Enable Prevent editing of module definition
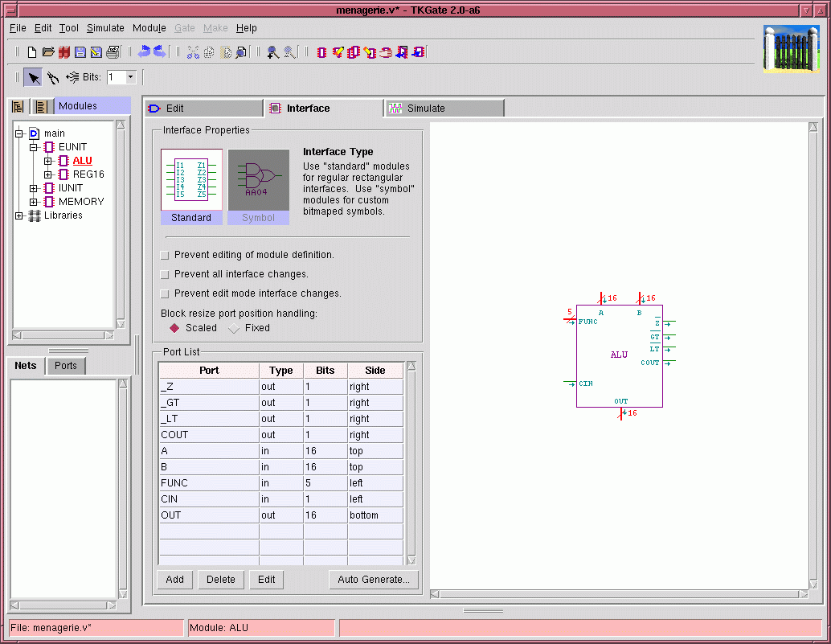 [165, 255]
